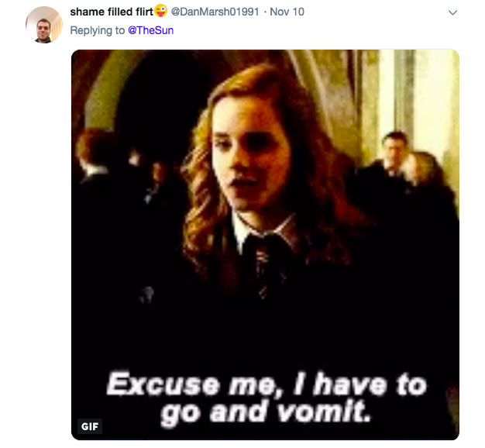This screenshot has height=448, width=485.
Task: Click the 'Excuse me, I have to' caption line
Action: [267, 384]
